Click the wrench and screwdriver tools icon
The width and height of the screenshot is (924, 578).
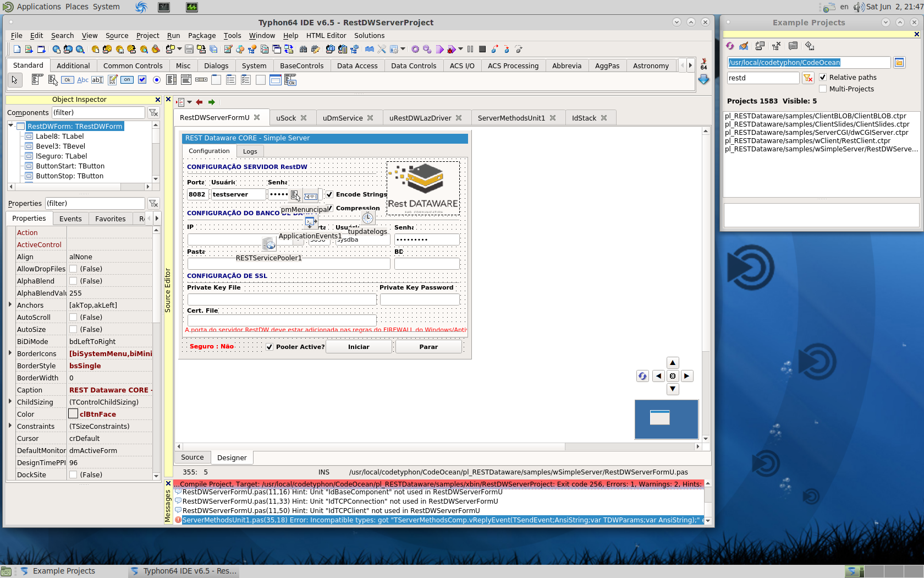[x=382, y=49]
